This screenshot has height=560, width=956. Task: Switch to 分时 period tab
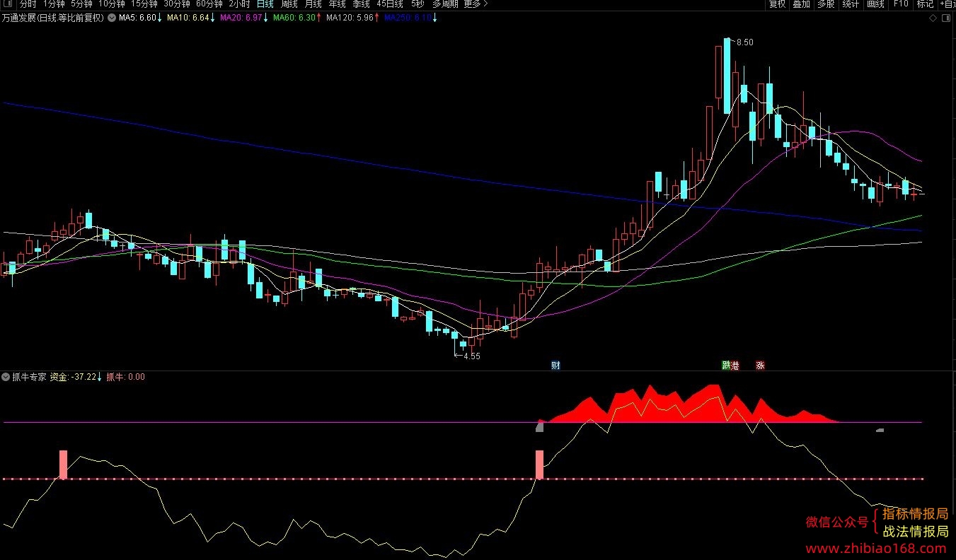tap(28, 4)
